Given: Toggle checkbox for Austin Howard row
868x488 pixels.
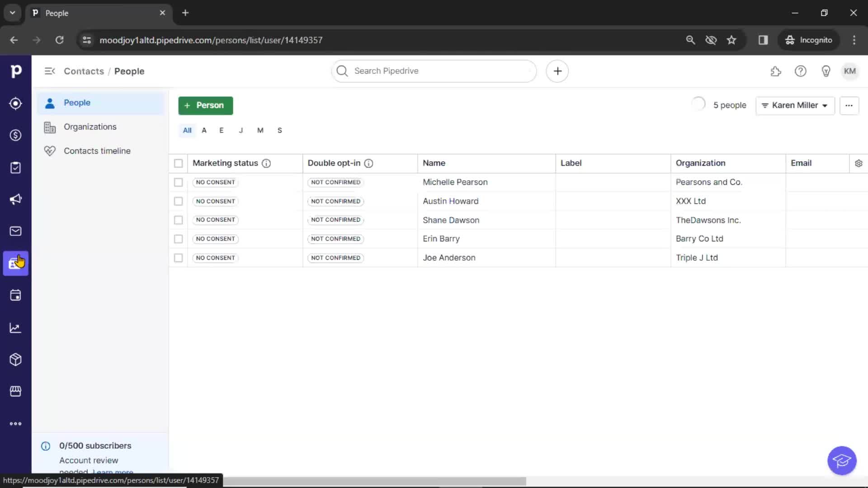Looking at the screenshot, I should (x=178, y=201).
